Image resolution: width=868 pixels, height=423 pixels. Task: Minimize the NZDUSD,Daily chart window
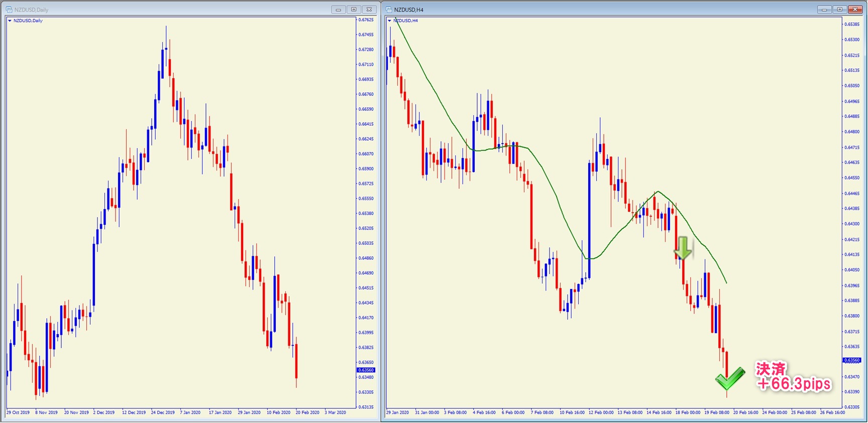[x=339, y=10]
